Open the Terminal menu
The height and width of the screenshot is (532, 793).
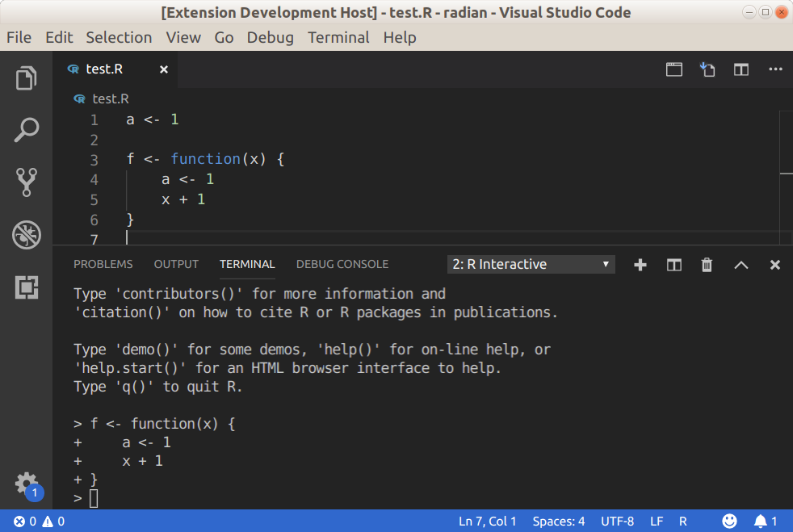pyautogui.click(x=338, y=37)
